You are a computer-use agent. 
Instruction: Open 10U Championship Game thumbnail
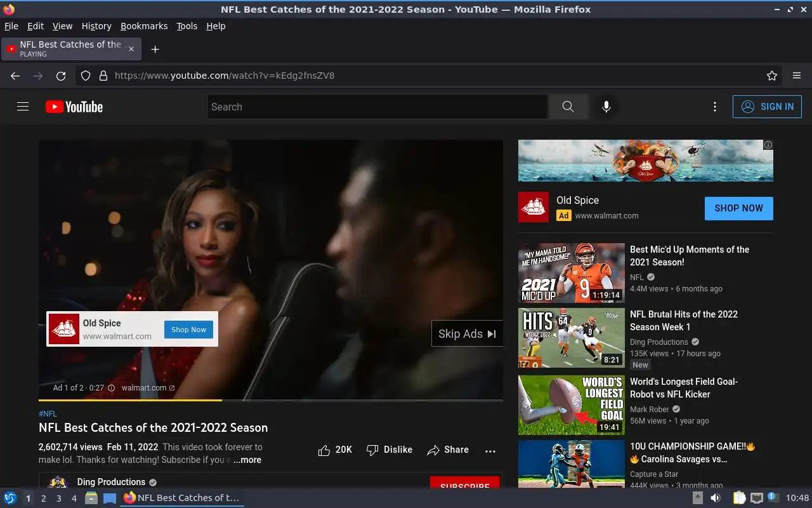(x=572, y=464)
